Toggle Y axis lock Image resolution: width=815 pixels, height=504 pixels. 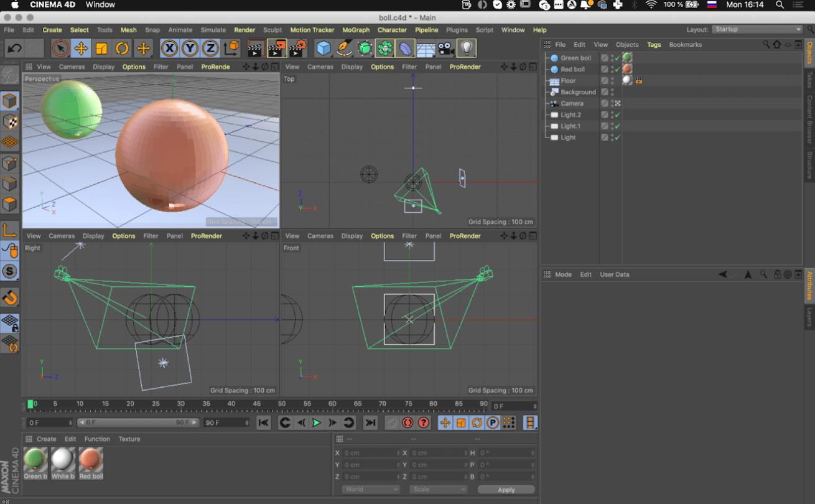(190, 48)
